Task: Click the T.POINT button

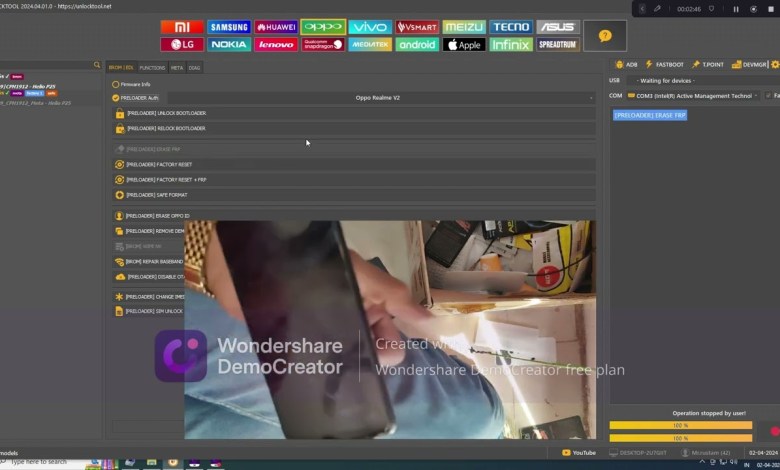Action: pos(707,65)
